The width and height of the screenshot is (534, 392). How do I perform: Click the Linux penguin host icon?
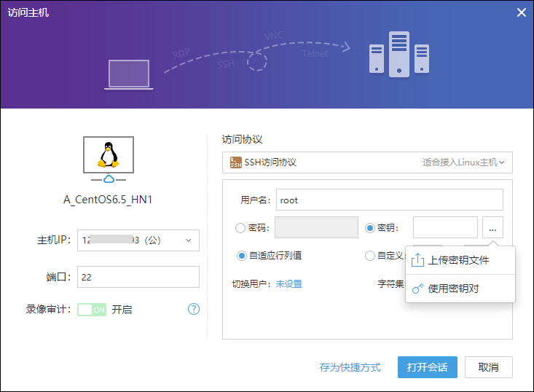tap(109, 155)
